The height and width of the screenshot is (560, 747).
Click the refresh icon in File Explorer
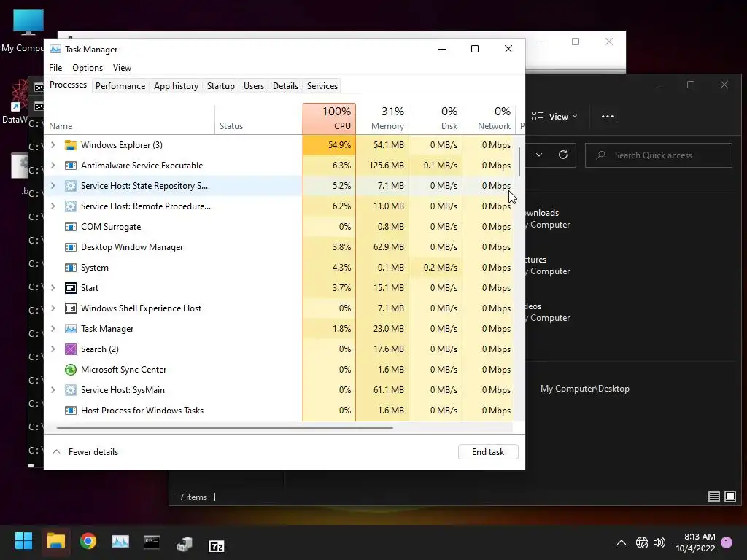(x=563, y=155)
